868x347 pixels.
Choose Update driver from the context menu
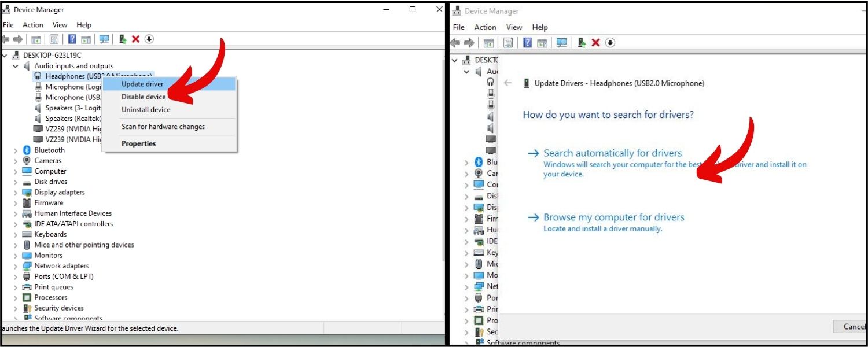click(x=142, y=84)
